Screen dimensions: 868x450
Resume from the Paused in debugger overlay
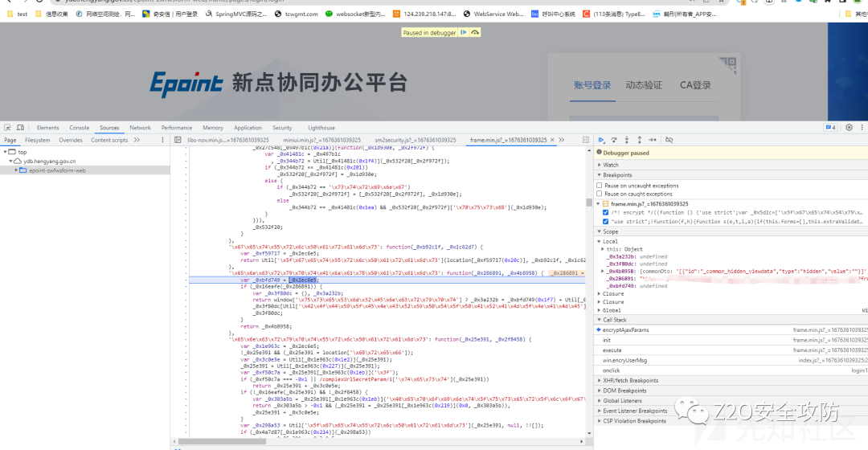tap(464, 33)
